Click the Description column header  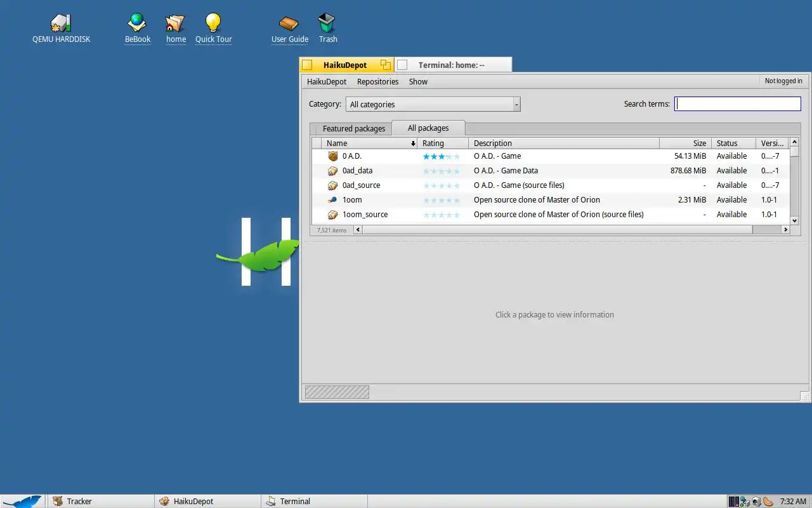click(x=564, y=144)
